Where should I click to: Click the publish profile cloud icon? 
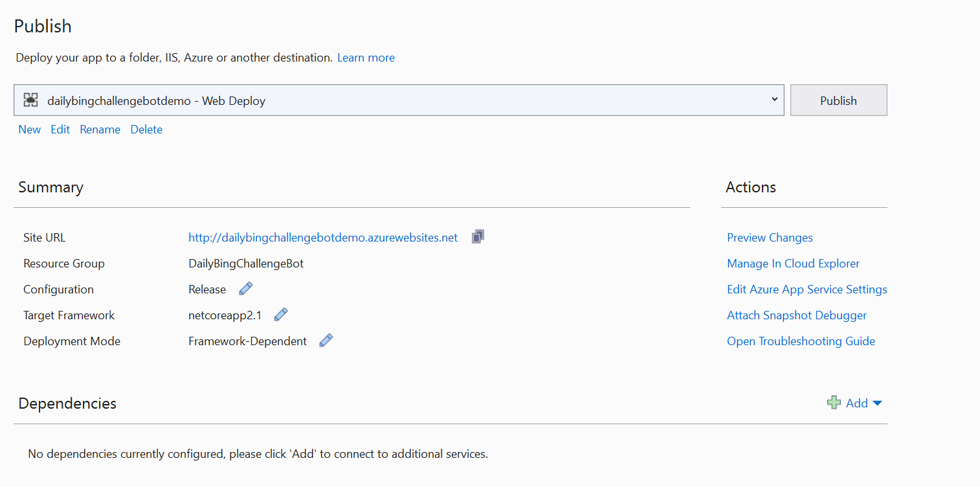30,100
